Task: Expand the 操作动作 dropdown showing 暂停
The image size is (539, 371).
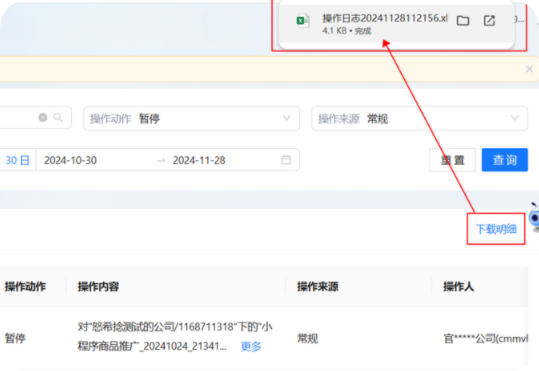Action: coord(191,118)
